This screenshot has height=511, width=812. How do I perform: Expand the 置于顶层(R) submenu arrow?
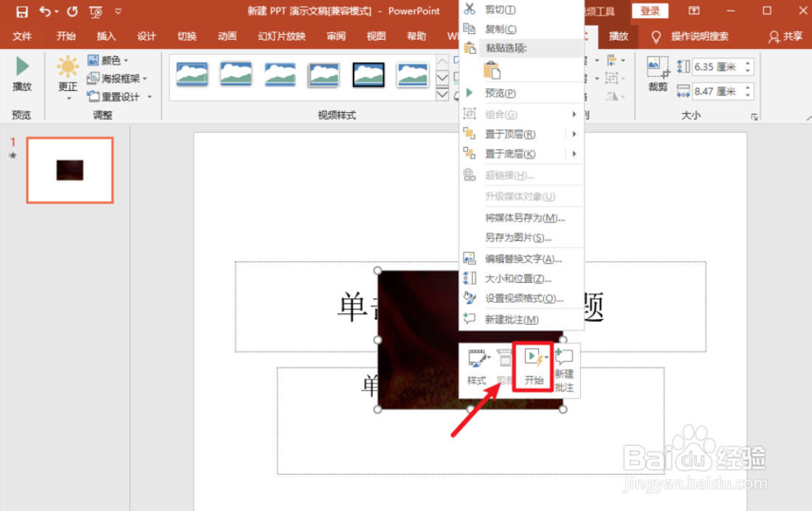[x=574, y=134]
